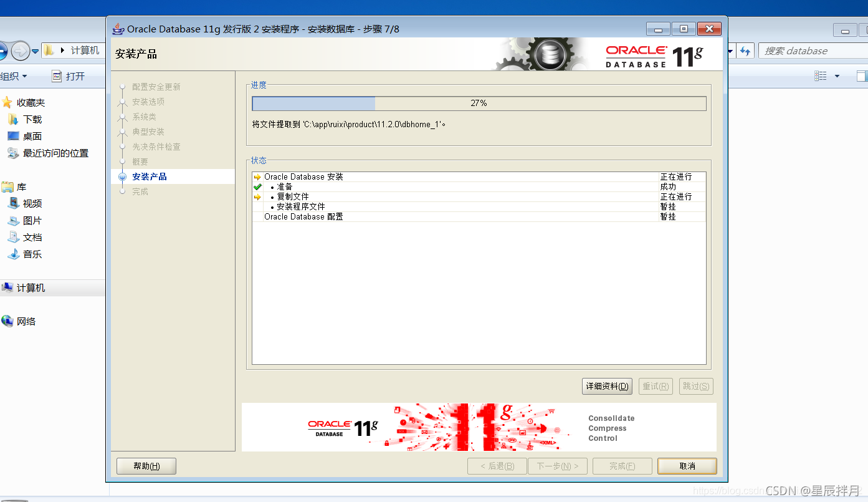Select the 典型安装 step
The width and height of the screenshot is (868, 502).
click(x=148, y=132)
